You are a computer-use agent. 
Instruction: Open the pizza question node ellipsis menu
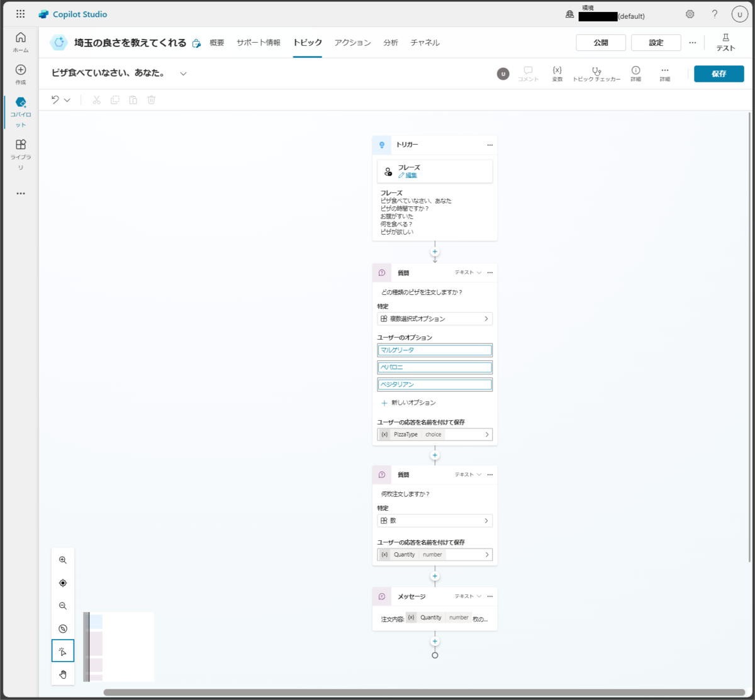point(490,273)
